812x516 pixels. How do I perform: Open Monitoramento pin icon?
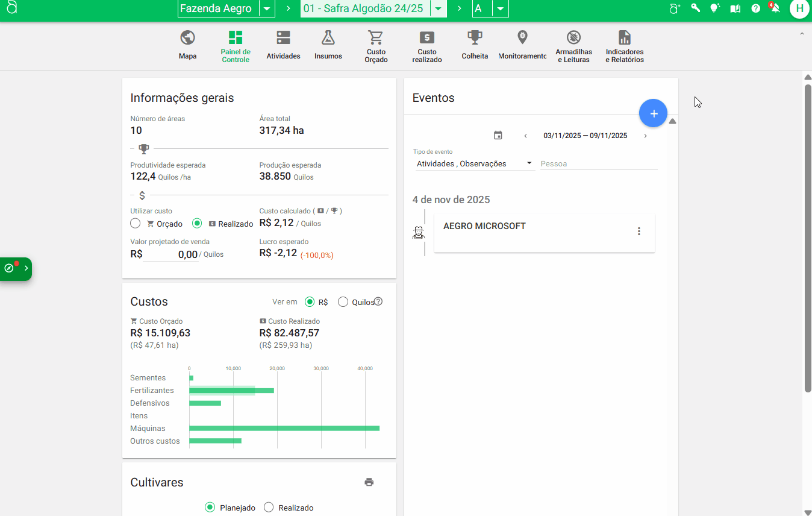522,39
